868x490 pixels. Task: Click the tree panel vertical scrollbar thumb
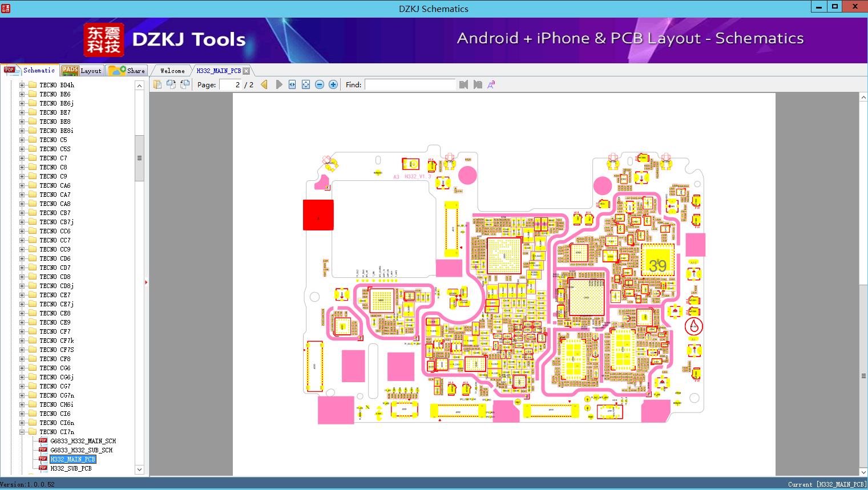coord(139,159)
